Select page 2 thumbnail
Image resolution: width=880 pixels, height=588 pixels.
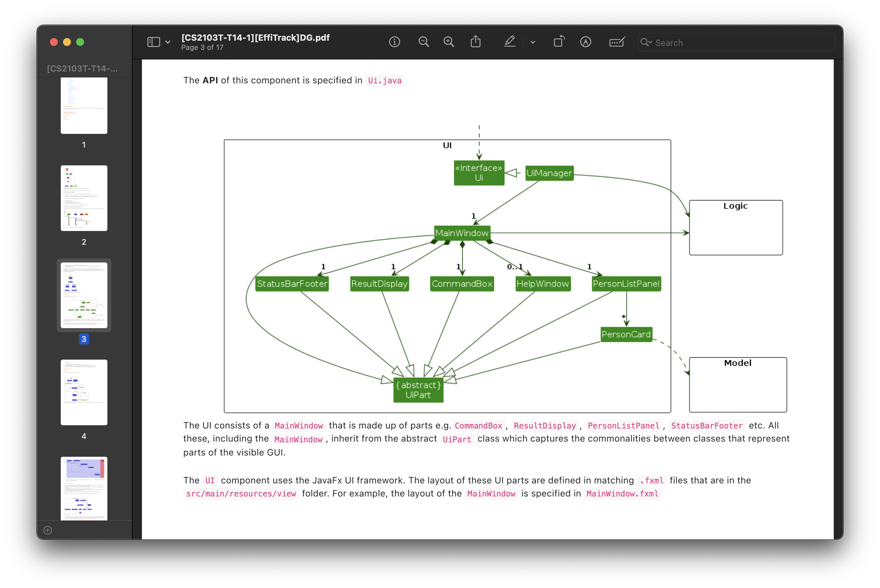pyautogui.click(x=84, y=198)
